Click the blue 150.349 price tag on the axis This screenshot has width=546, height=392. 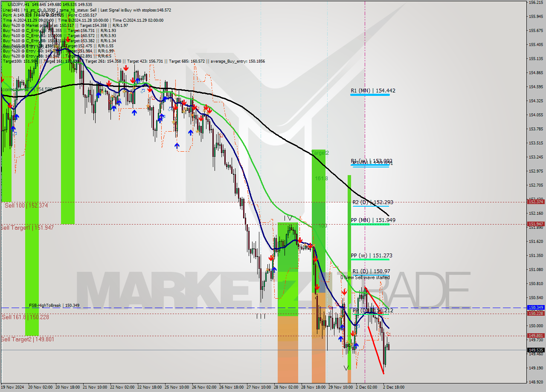[535, 307]
